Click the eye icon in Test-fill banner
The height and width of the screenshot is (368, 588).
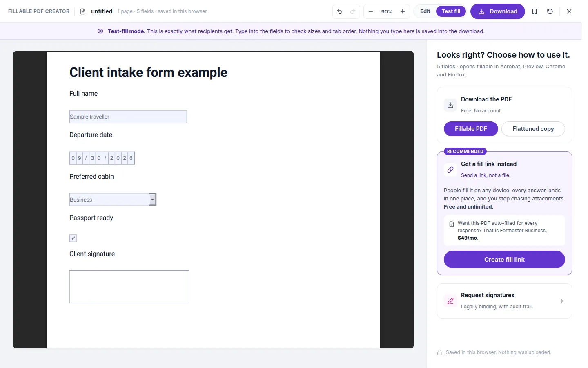(x=100, y=31)
